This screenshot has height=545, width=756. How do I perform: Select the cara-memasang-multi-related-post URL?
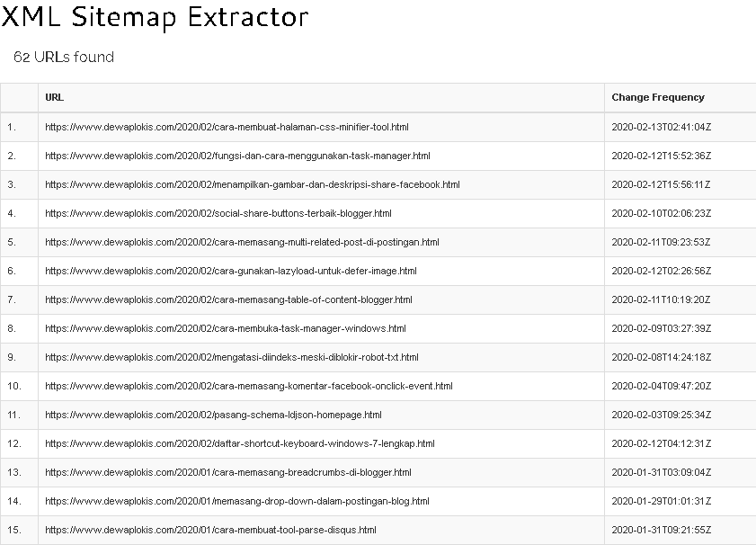point(242,242)
